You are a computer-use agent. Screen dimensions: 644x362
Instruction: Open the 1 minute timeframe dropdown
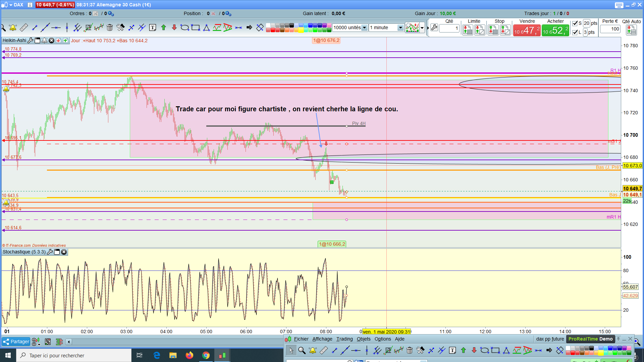[400, 28]
